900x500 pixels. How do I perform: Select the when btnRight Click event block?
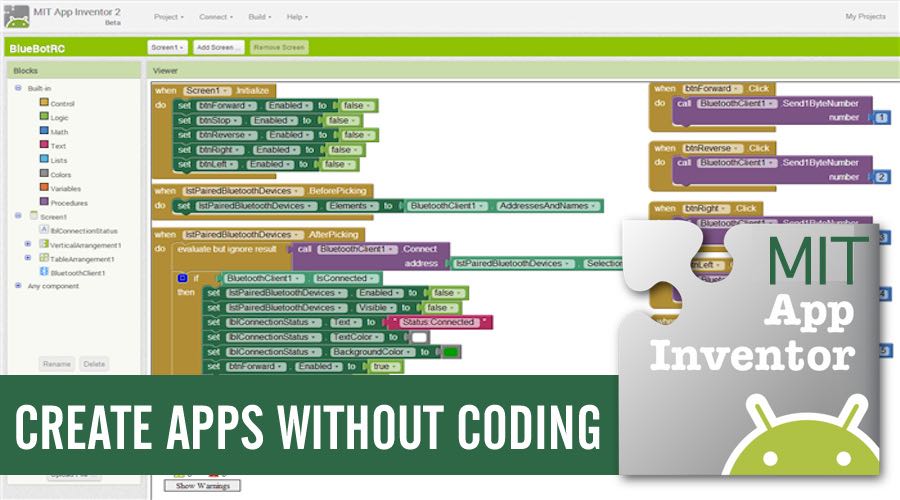click(x=708, y=208)
